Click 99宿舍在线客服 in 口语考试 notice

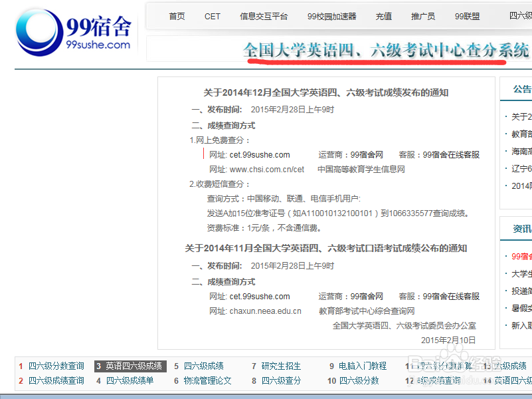pos(451,297)
